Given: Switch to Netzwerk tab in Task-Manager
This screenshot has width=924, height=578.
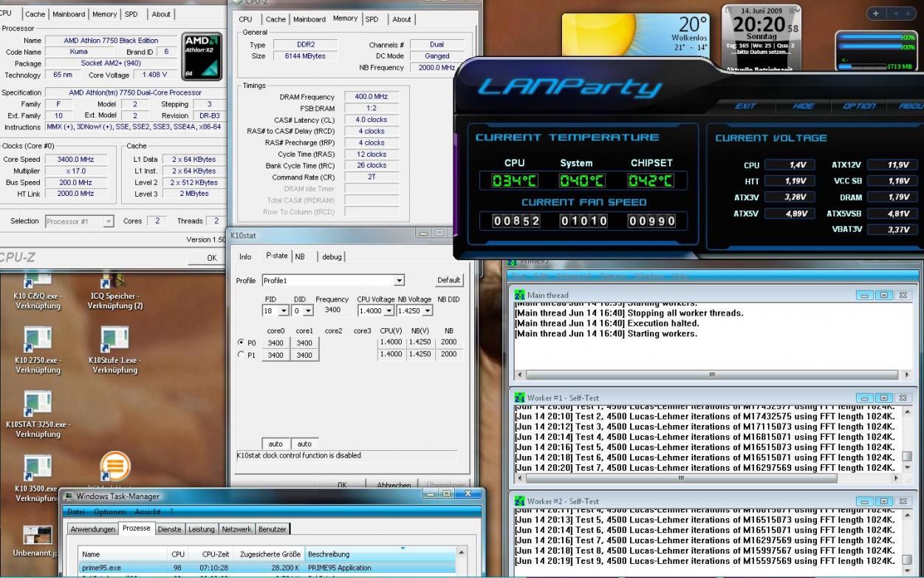Looking at the screenshot, I should click(236, 529).
